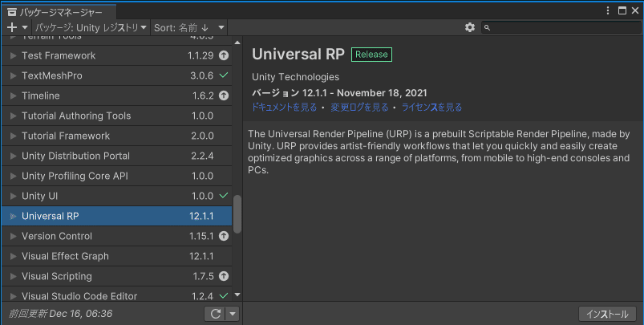The width and height of the screenshot is (644, 325).
Task: Select the Unity Profiling Core API package
Action: coord(117,176)
